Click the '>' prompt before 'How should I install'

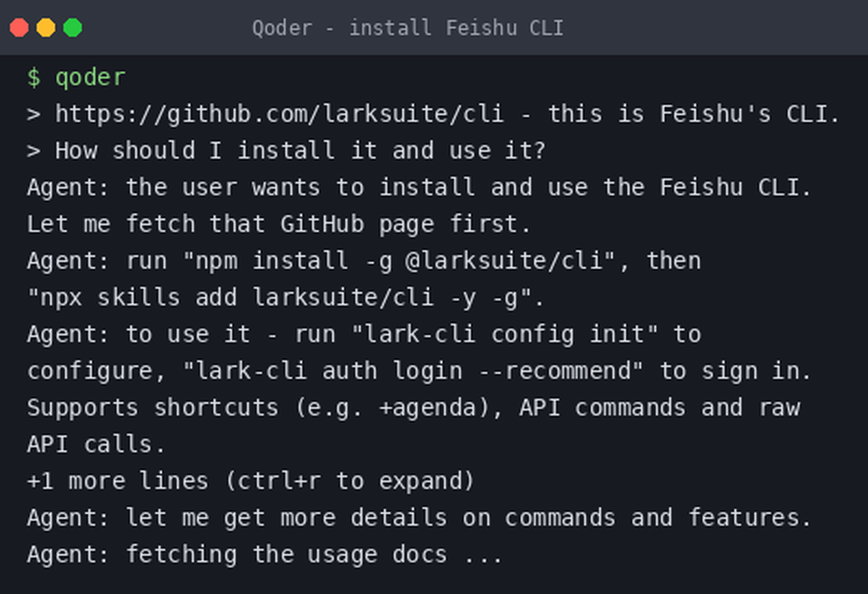click(x=33, y=151)
